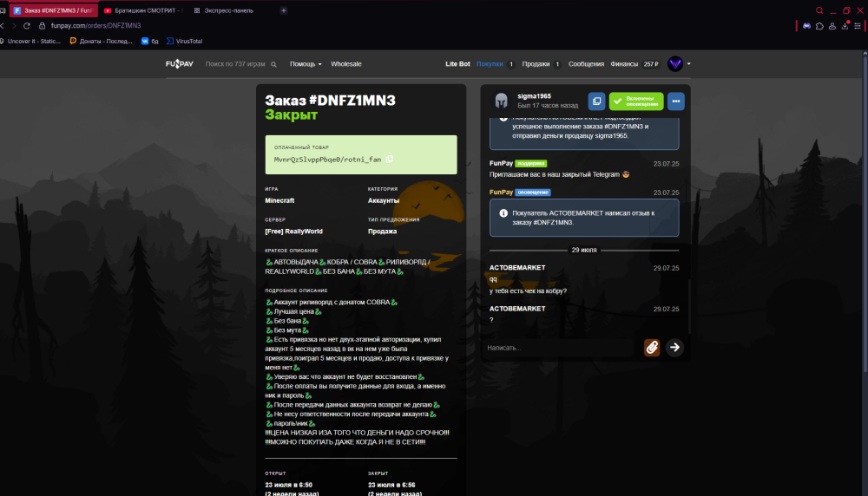Toggle the 'Включены оповещения' notifications button
The width and height of the screenshot is (868, 496).
click(x=636, y=101)
